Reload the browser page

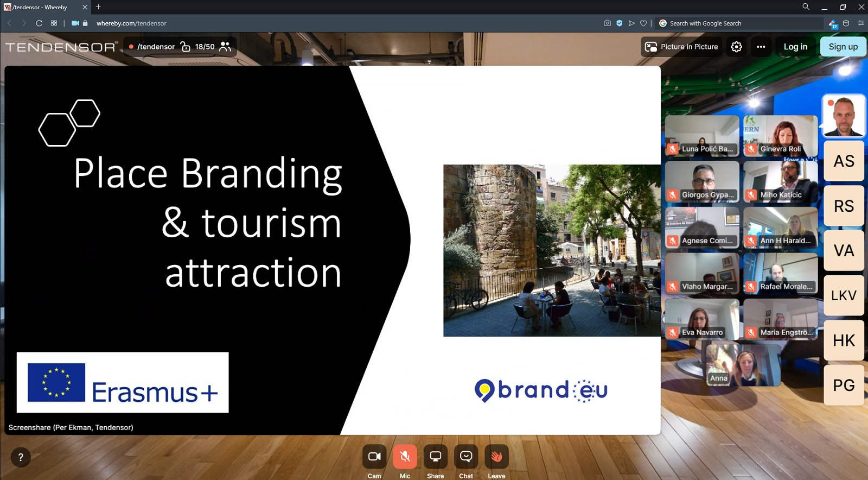(39, 23)
